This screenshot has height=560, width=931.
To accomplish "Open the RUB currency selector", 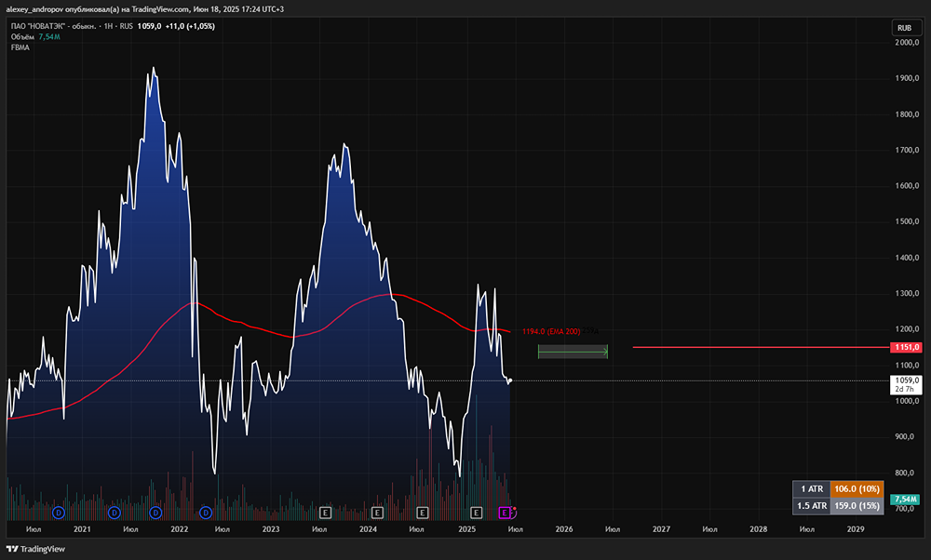I will [x=903, y=28].
